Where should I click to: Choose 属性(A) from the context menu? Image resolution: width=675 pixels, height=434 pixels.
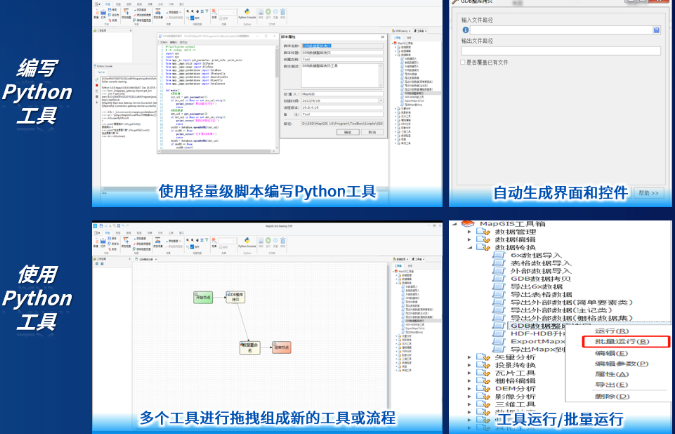click(x=612, y=374)
